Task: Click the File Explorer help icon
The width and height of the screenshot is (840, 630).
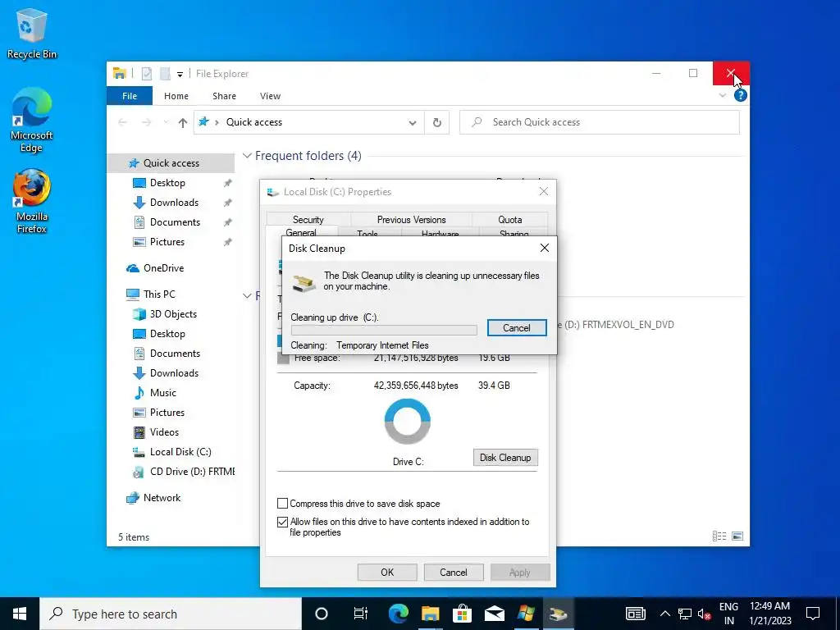Action: [x=741, y=96]
